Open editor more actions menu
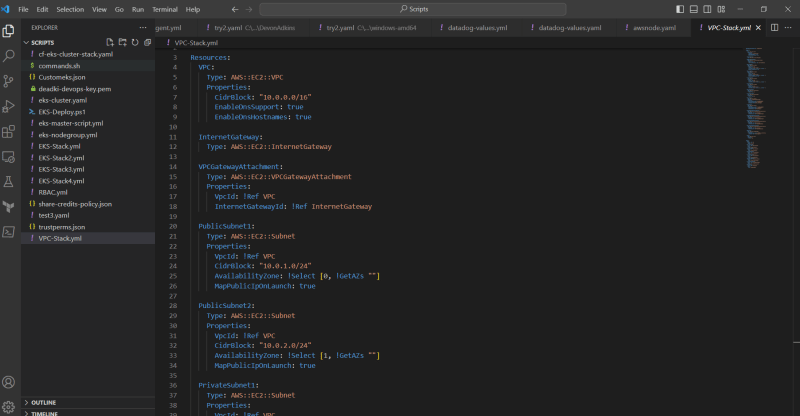The image size is (800, 416). [788, 28]
